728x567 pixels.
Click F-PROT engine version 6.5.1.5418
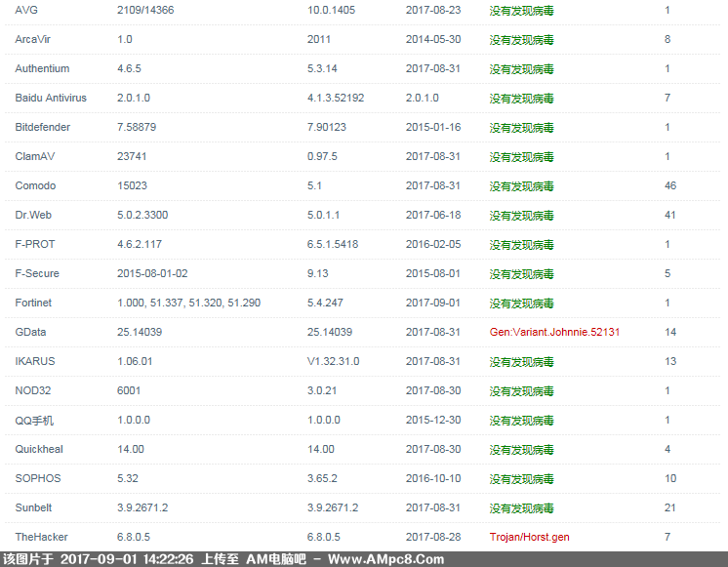tap(333, 244)
